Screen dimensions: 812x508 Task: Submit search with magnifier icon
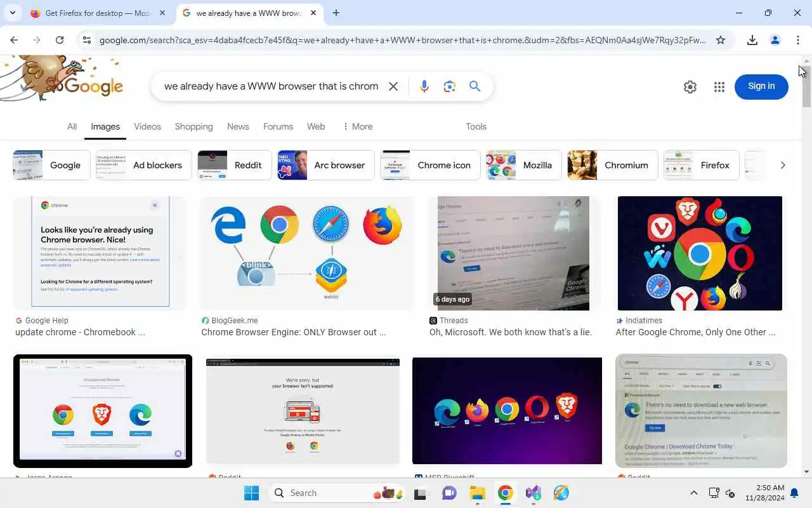(x=475, y=86)
